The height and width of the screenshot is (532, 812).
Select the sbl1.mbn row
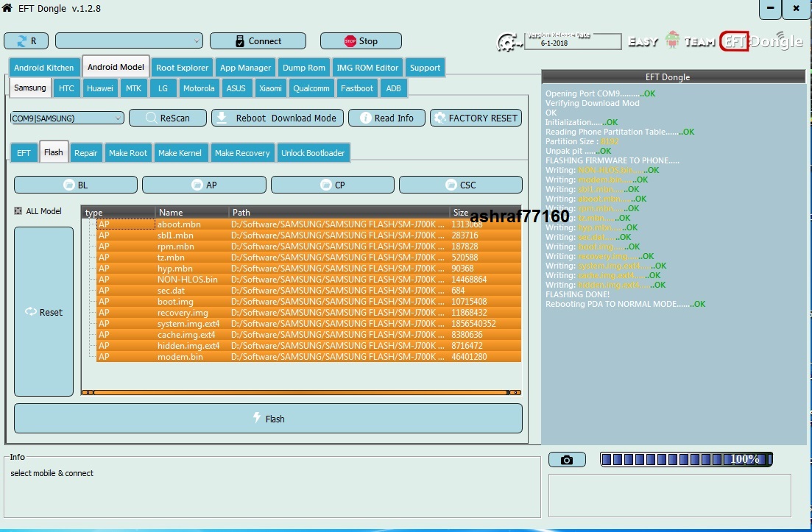click(x=308, y=235)
